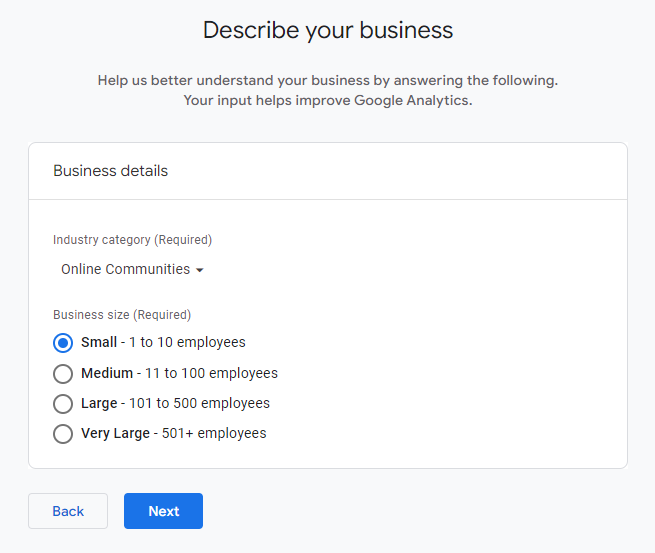The height and width of the screenshot is (553, 655).
Task: Choose the Large radio button option
Action: tap(63, 404)
